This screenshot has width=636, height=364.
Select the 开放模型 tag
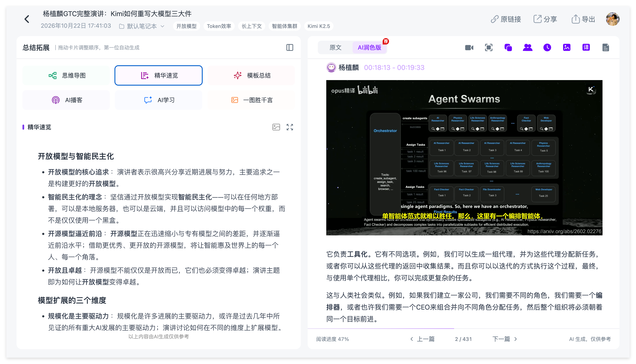pos(186,26)
